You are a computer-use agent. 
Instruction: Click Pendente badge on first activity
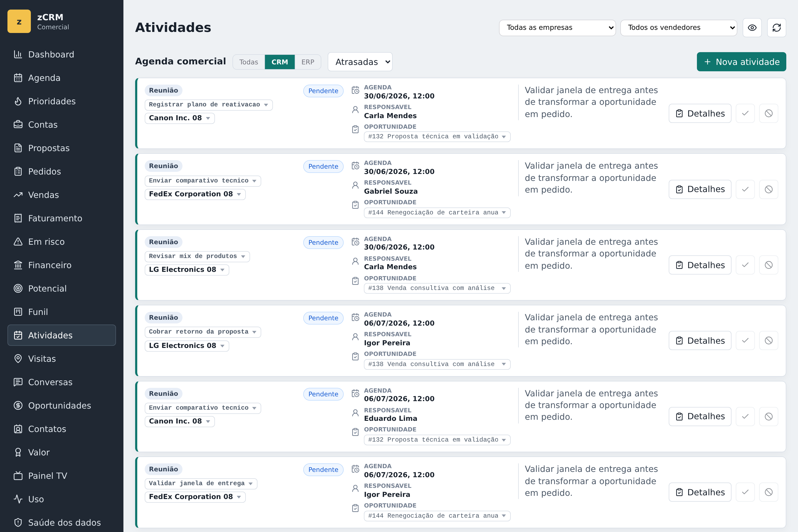323,91
